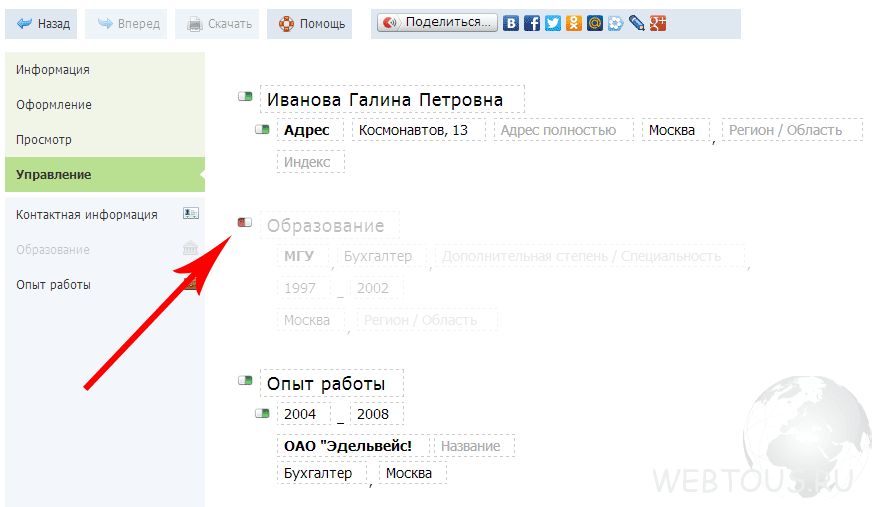
Task: Select the Управление tab
Action: (x=105, y=175)
